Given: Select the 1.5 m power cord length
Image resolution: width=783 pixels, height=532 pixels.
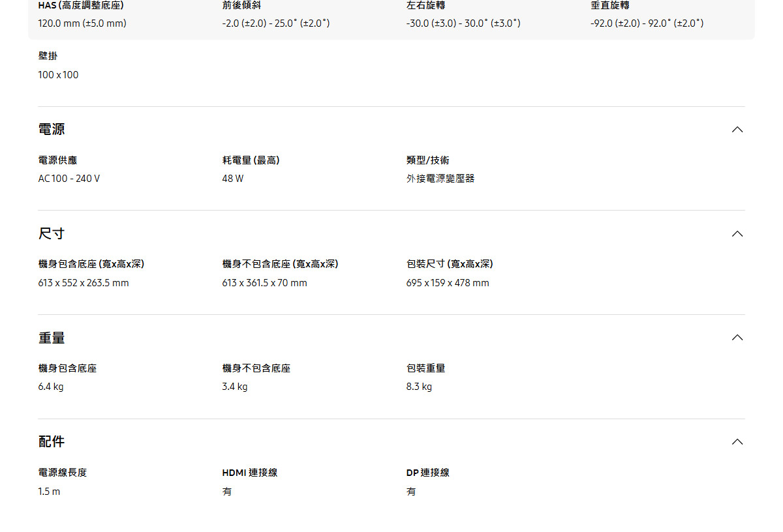Looking at the screenshot, I should coord(48,491).
